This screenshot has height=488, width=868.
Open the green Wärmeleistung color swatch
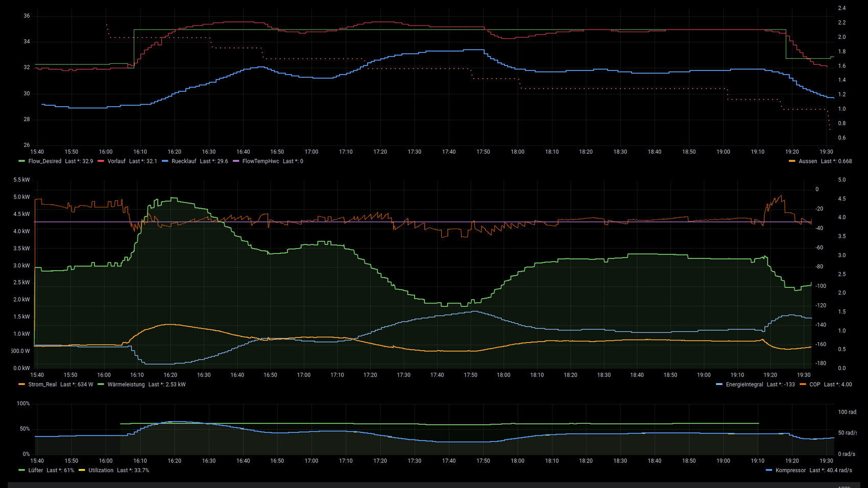point(101,385)
